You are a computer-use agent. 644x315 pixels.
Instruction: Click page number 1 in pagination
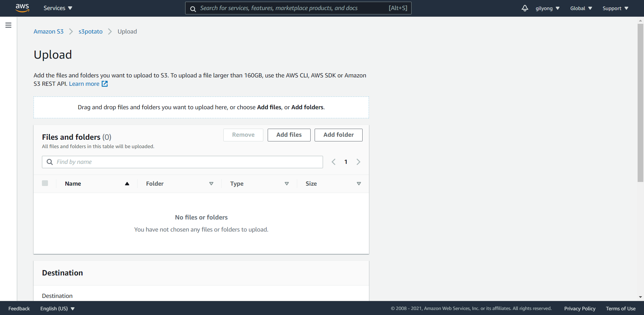click(346, 162)
